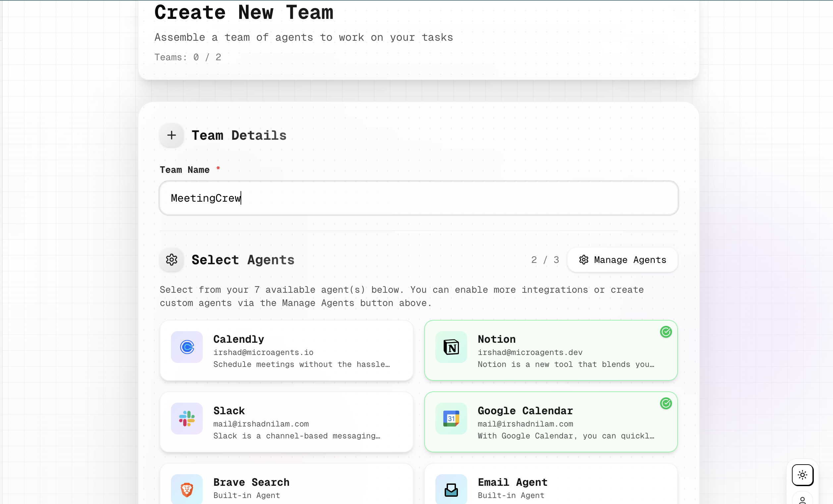Click the Google Calendar logo icon
The width and height of the screenshot is (833, 504).
[x=451, y=419]
